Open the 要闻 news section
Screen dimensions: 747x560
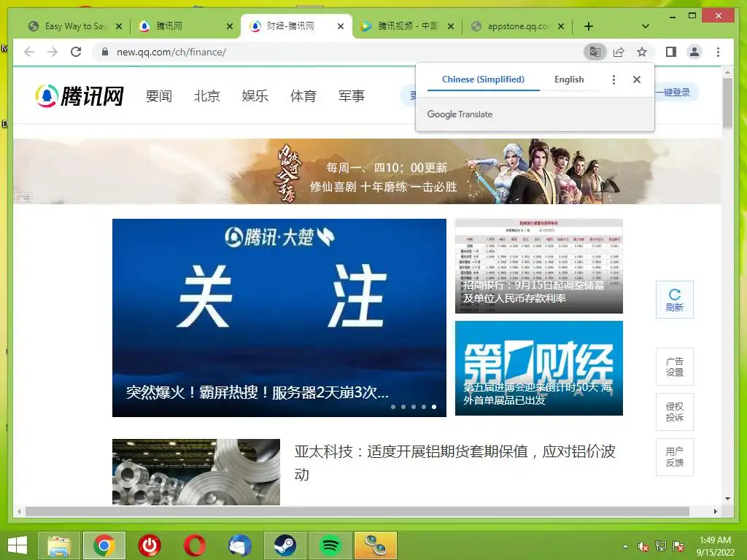click(x=158, y=96)
